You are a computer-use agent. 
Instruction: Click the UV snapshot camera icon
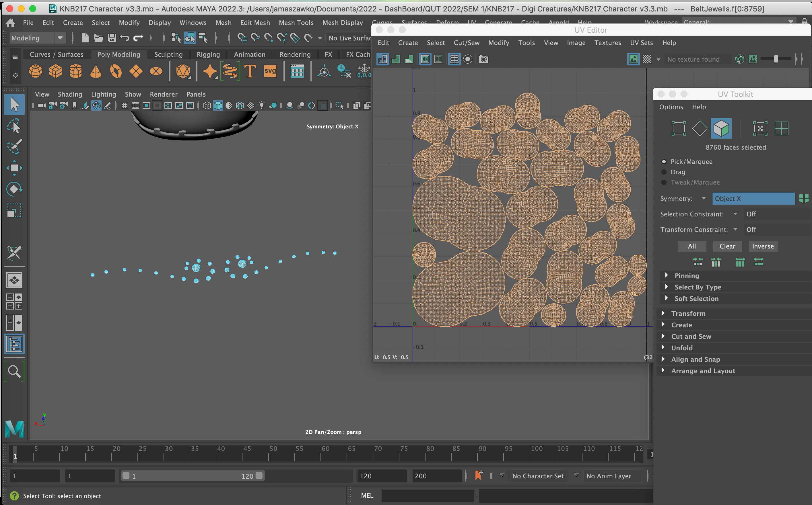click(x=483, y=59)
